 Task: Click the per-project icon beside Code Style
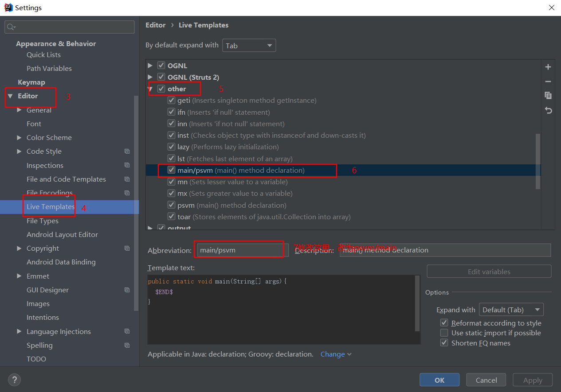(127, 151)
